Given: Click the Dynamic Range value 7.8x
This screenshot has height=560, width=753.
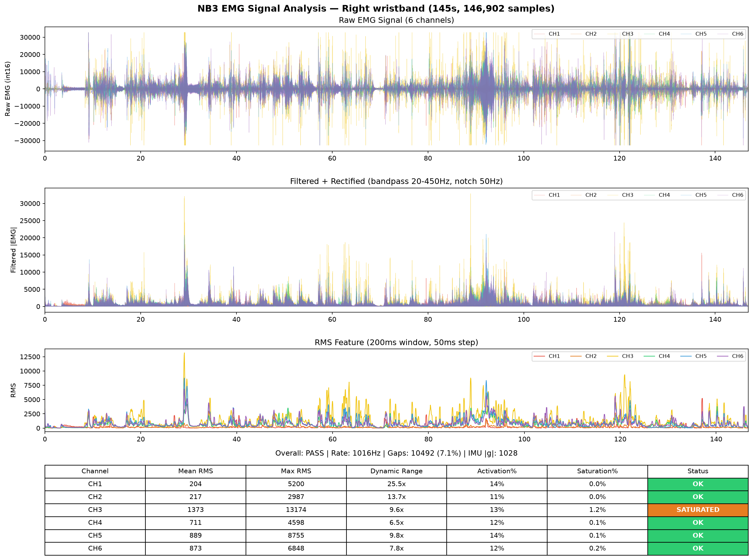Looking at the screenshot, I should point(396,549).
